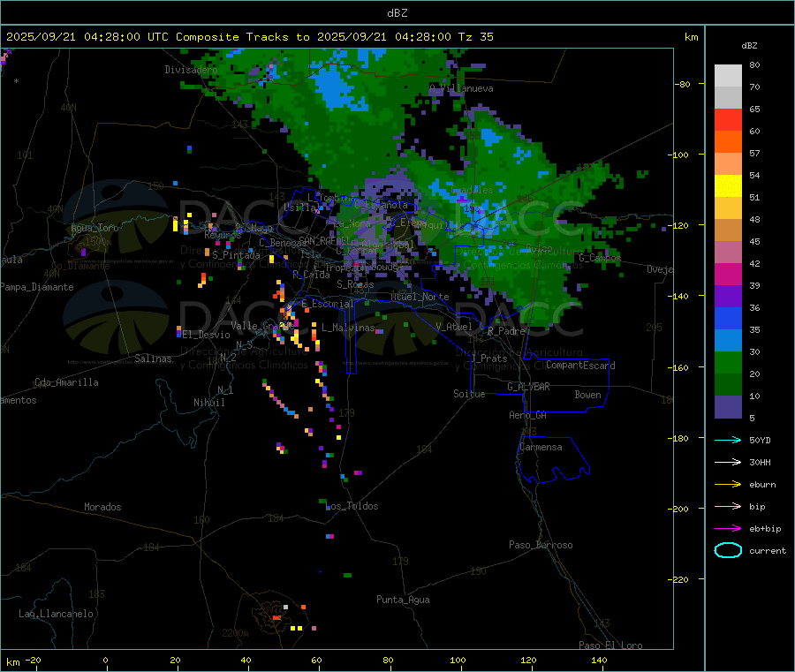The width and height of the screenshot is (795, 672).
Task: Click the 'Punta_Agua' map label
Action: click(403, 600)
